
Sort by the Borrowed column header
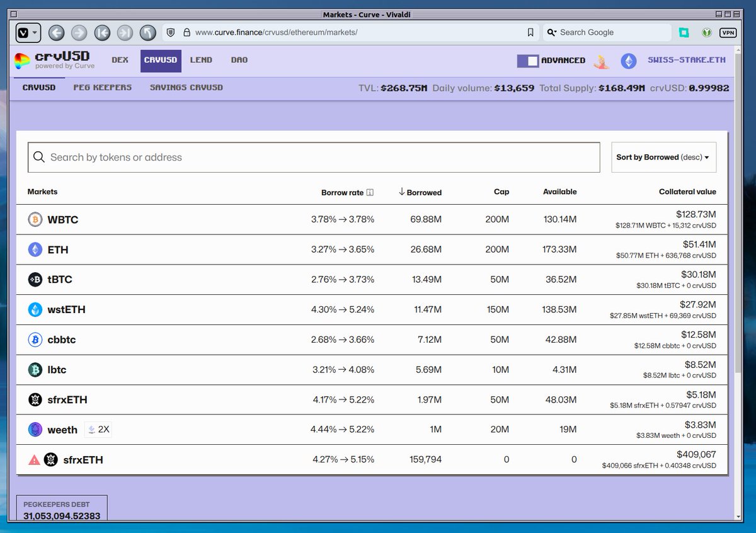pyautogui.click(x=420, y=192)
